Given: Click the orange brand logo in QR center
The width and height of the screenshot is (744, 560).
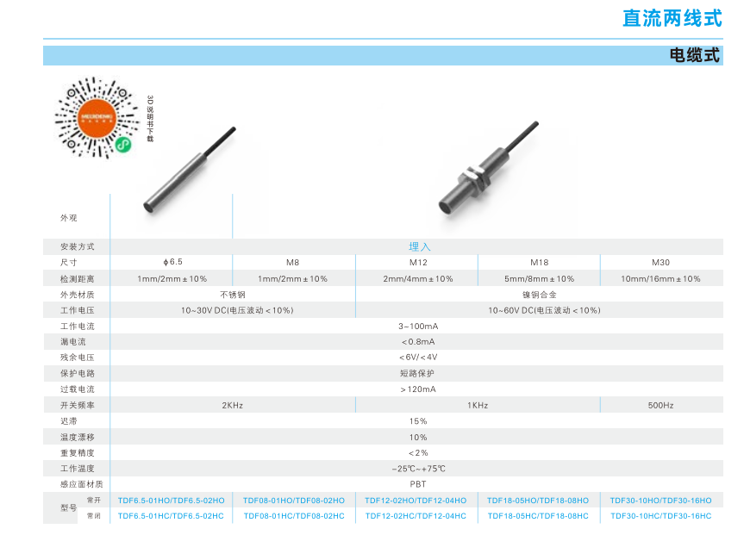Looking at the screenshot, I should coord(94,115).
